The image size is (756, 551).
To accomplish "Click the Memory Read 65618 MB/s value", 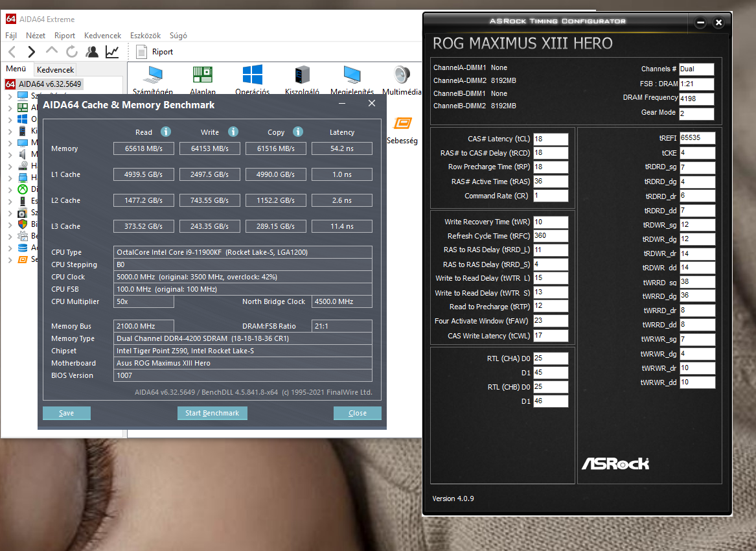I will point(144,148).
